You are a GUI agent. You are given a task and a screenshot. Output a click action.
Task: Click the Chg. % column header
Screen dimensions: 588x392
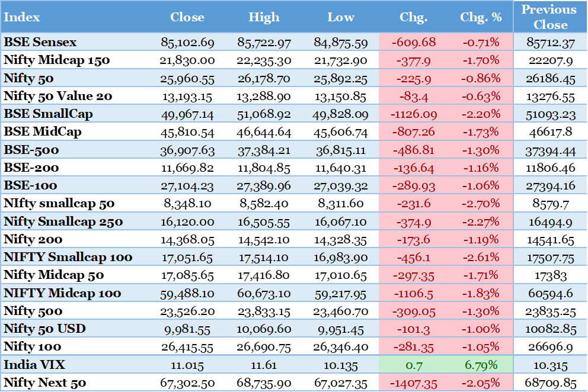tap(481, 17)
